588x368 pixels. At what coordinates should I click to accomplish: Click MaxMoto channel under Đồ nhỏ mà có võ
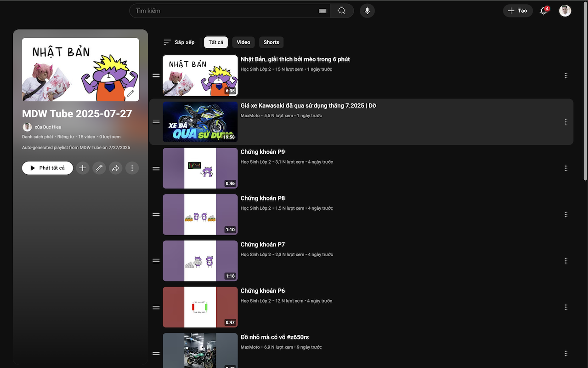(x=250, y=347)
